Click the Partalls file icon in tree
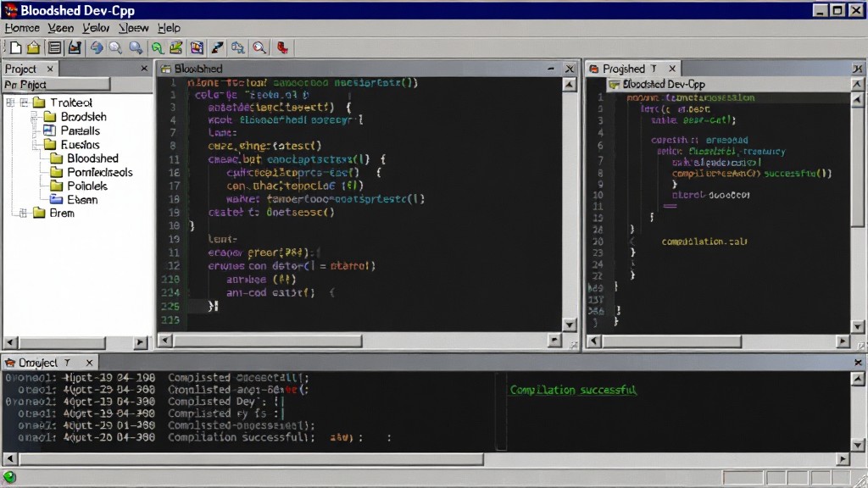 point(50,130)
